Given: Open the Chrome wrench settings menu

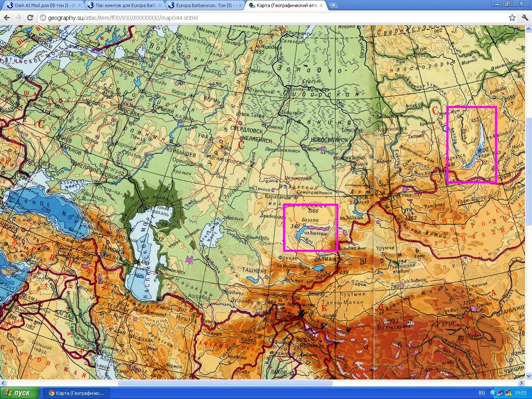Looking at the screenshot, I should 525,18.
